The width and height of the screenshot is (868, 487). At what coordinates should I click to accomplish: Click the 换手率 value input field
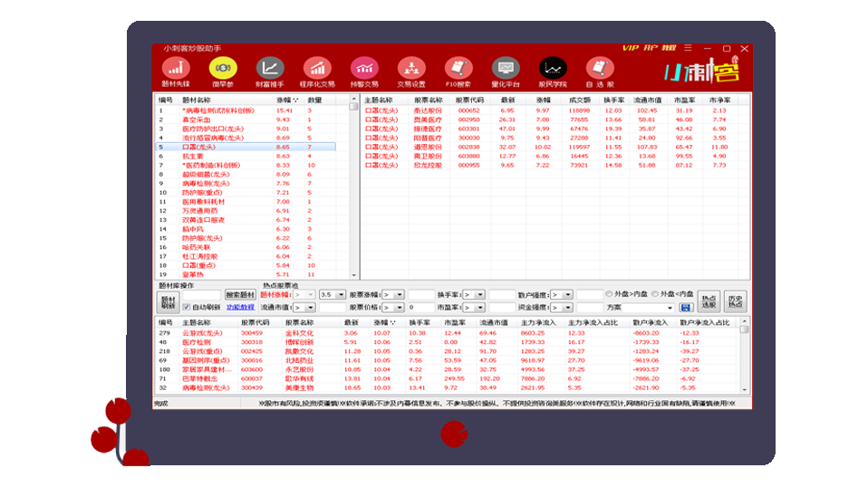pos(502,294)
